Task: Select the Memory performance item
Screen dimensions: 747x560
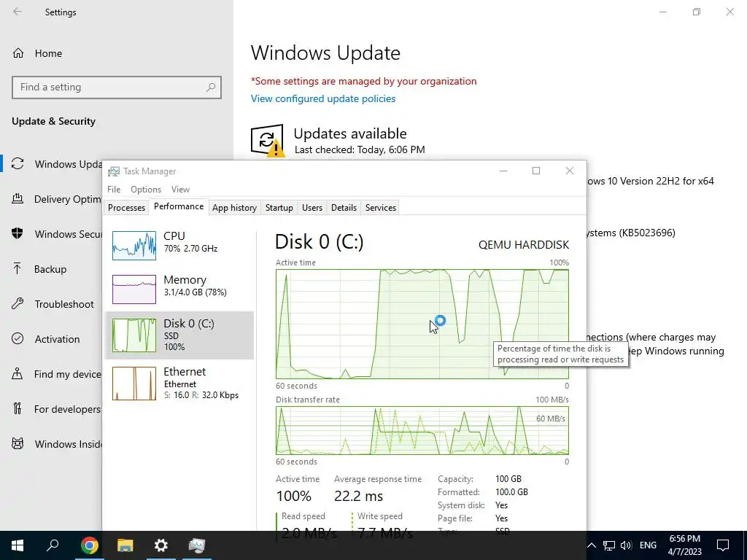Action: [179, 289]
